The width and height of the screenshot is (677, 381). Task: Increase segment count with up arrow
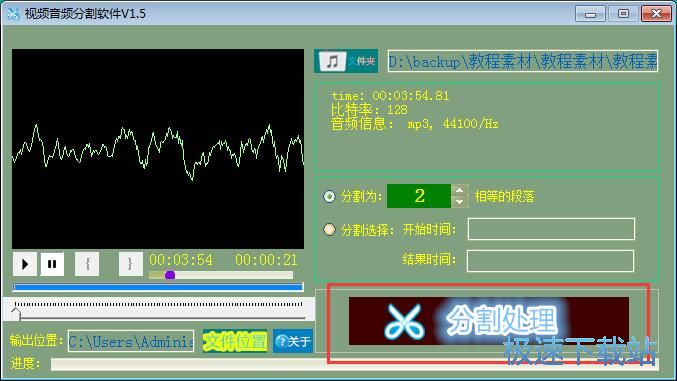[459, 190]
